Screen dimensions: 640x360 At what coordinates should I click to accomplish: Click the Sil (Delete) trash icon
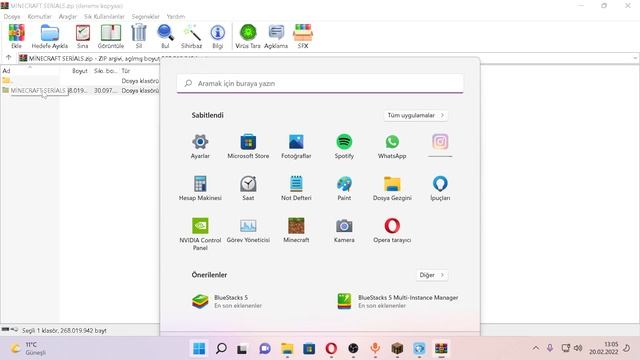coord(139,37)
